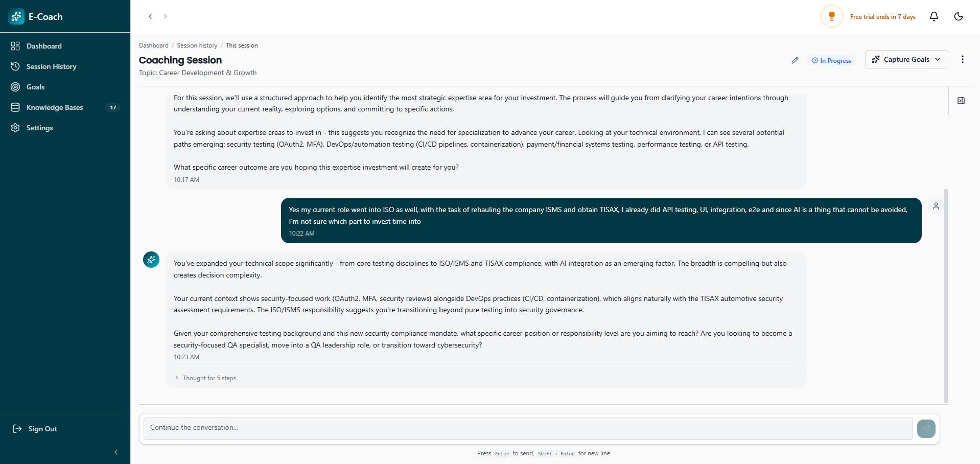Click the Dashboard breadcrumb link
Screen dimensions: 980x464
[x=154, y=45]
